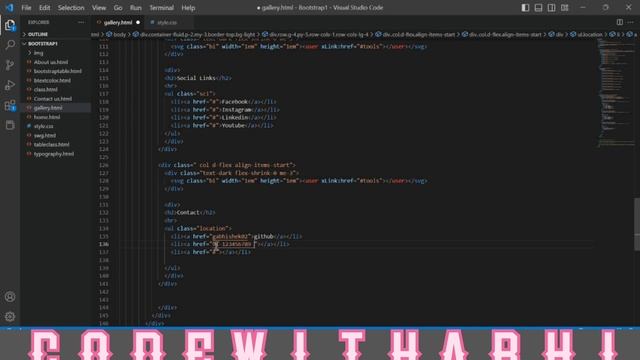Toggle the secondary side bar layout icon
This screenshot has width=640, height=360.
551,8
